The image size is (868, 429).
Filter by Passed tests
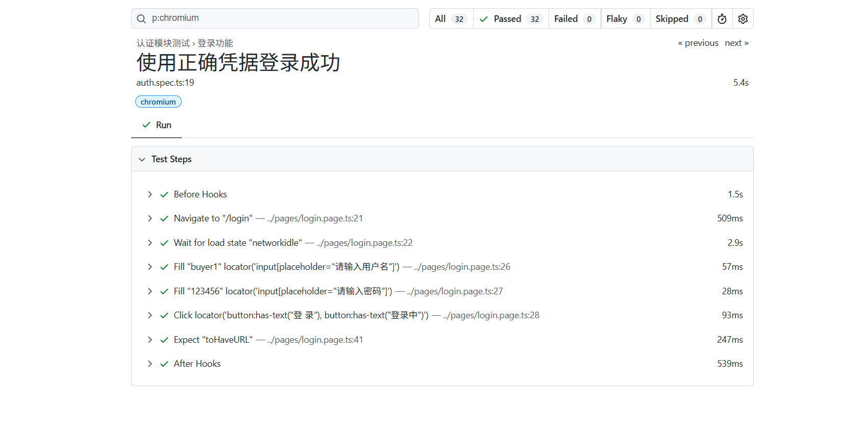[511, 19]
